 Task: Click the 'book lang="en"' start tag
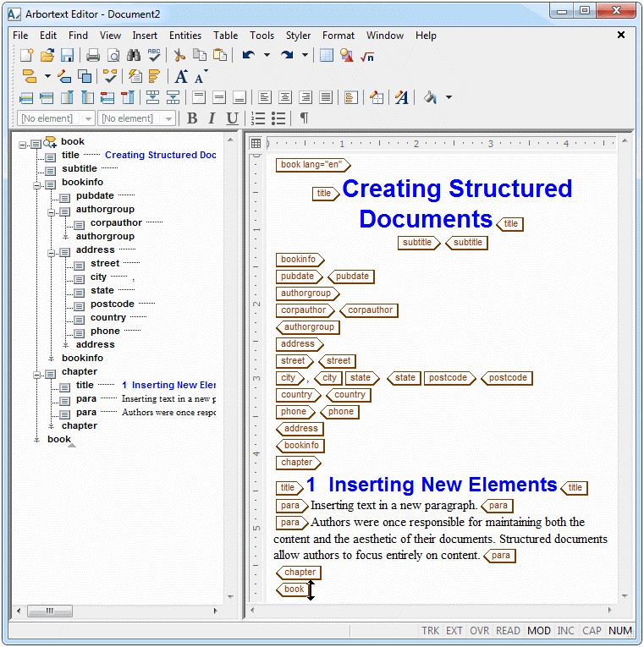tap(313, 165)
